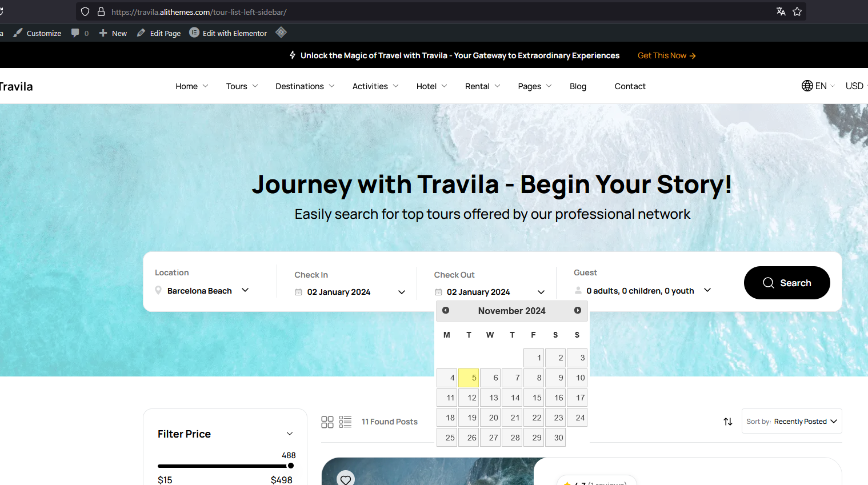Select November 10 in calendar
This screenshot has width=868, height=485.
point(577,378)
